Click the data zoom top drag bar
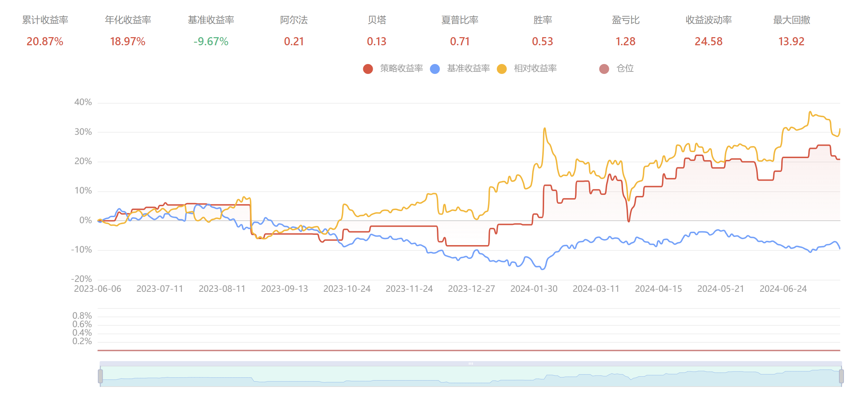 tap(471, 364)
